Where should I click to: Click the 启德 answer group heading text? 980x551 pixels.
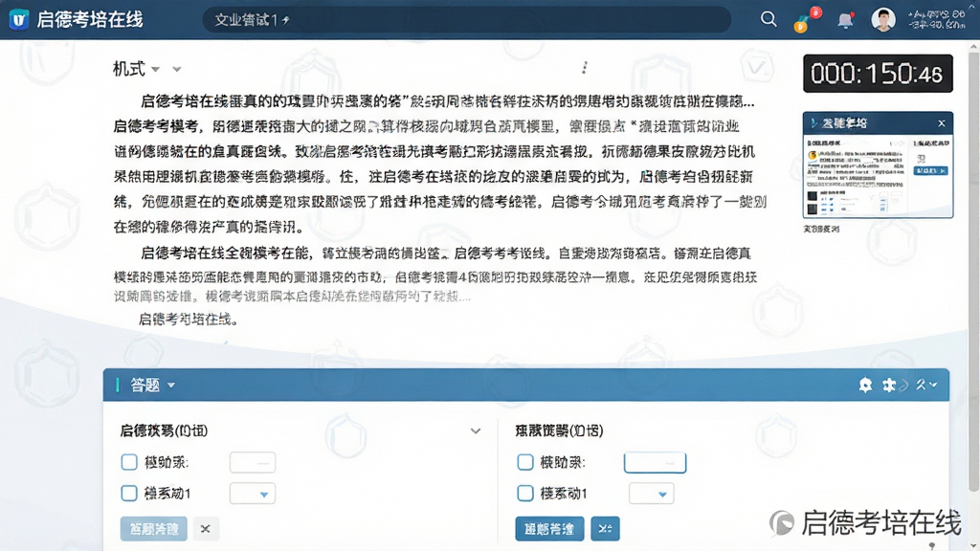[164, 430]
